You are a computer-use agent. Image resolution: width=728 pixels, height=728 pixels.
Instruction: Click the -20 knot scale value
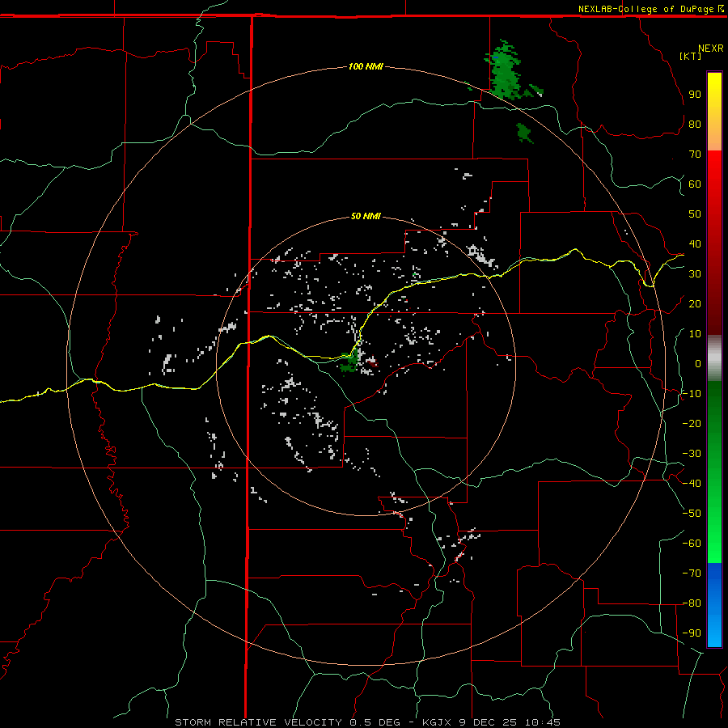692,423
